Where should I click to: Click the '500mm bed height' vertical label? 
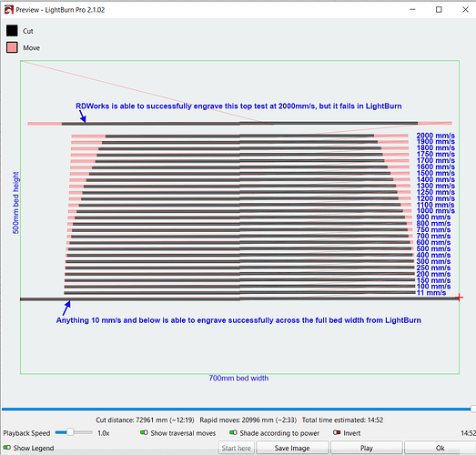coord(15,203)
